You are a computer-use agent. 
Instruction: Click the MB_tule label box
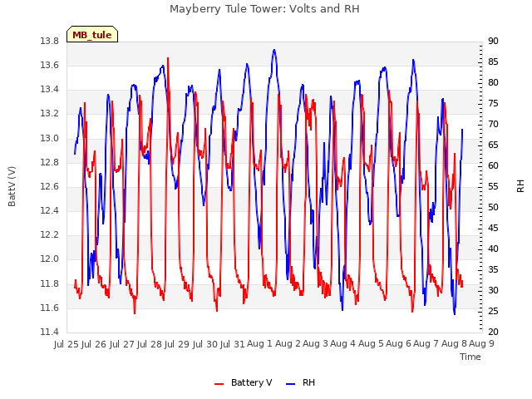tap(92, 34)
